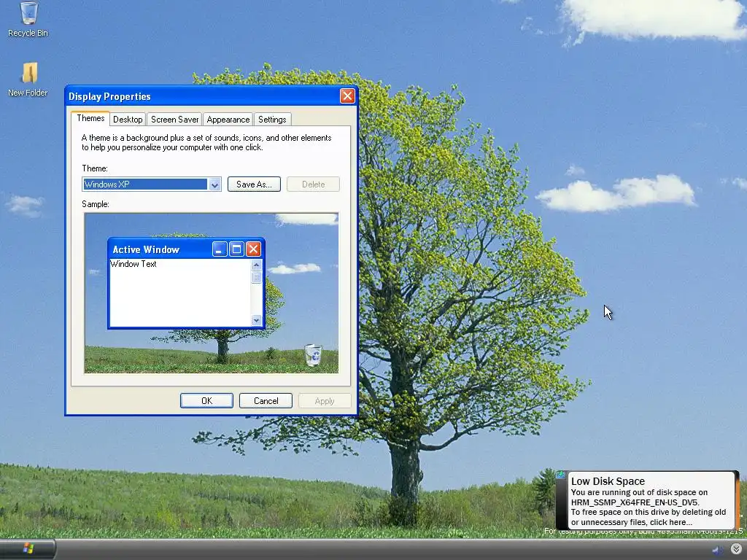Click the 'Window Text' sample text

tap(133, 264)
